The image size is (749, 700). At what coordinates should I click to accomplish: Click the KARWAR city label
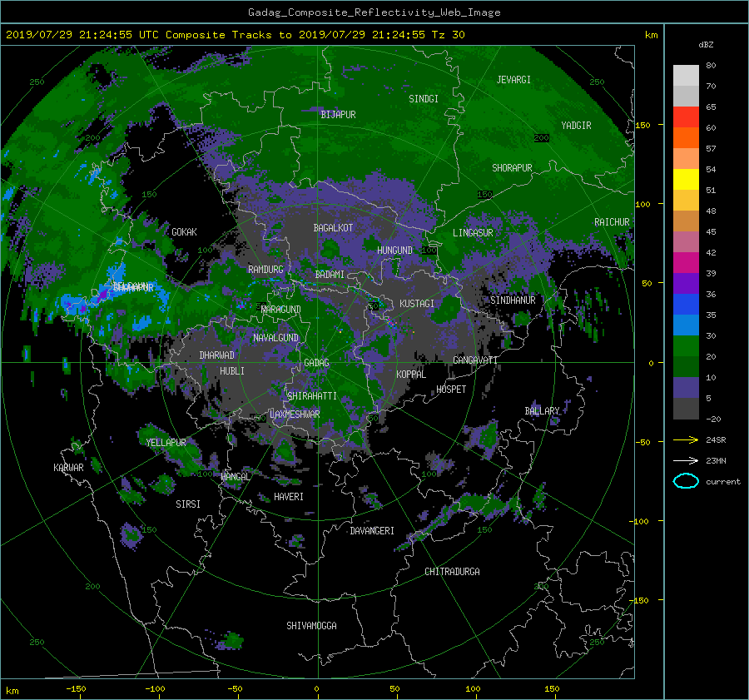[68, 468]
